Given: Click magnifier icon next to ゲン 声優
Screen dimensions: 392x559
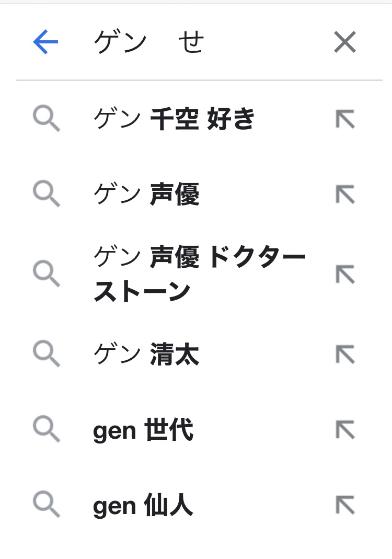Looking at the screenshot, I should tap(47, 195).
